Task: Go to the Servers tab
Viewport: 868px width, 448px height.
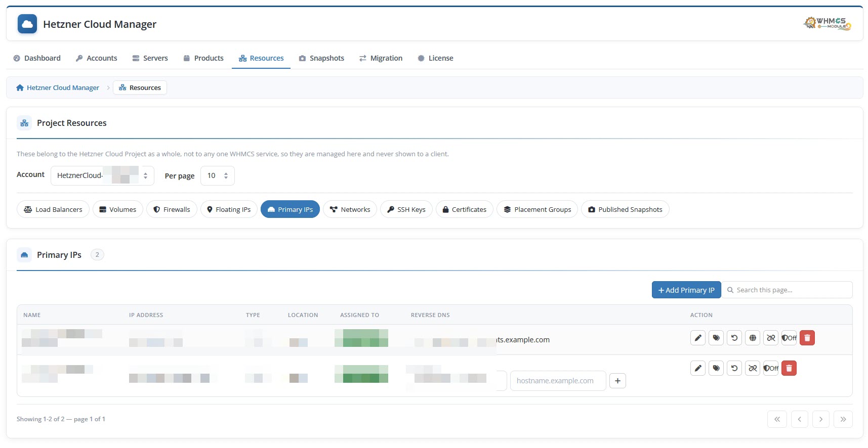Action: tap(150, 58)
